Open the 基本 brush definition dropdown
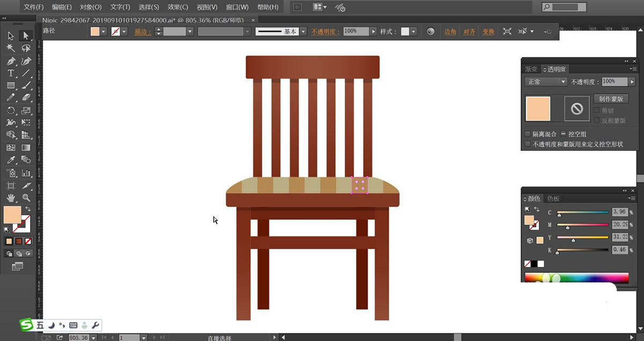 coord(303,32)
